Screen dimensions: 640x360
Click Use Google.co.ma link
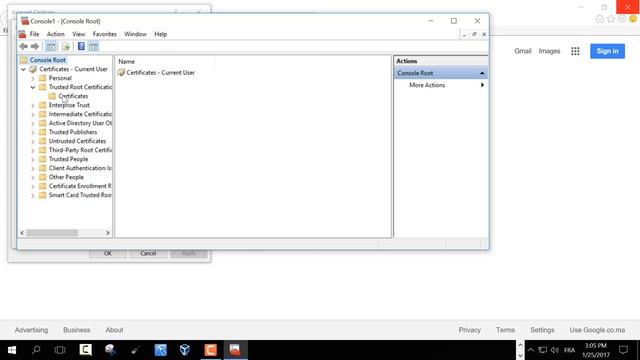point(597,330)
